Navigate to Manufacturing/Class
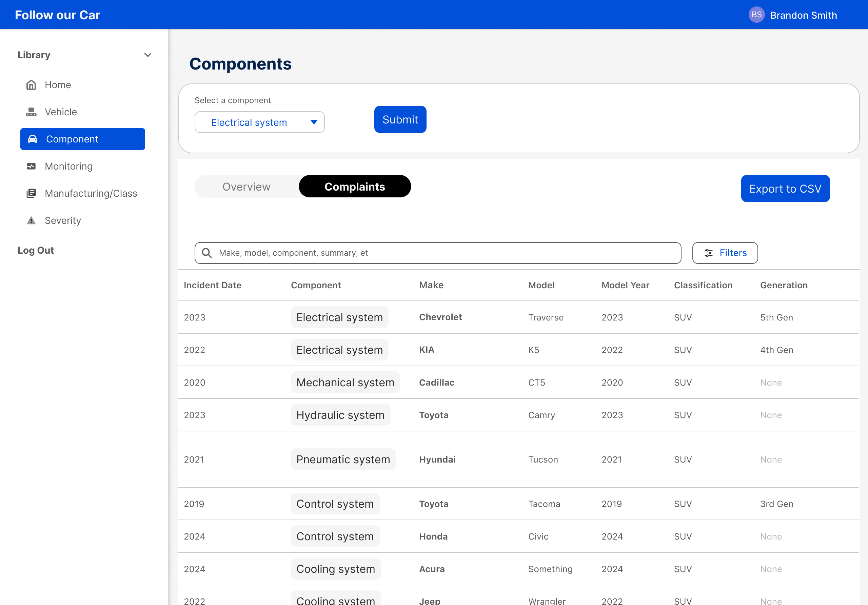The width and height of the screenshot is (868, 605). coord(91,193)
